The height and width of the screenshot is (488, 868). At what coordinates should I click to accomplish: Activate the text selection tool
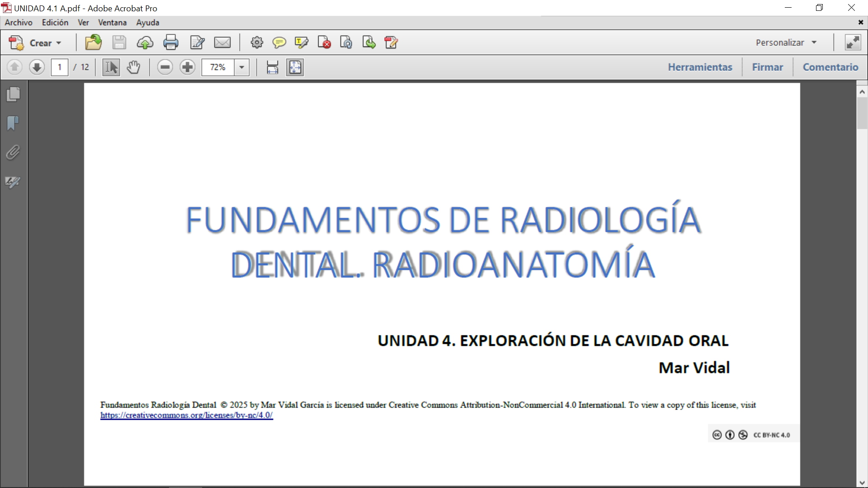tap(111, 67)
